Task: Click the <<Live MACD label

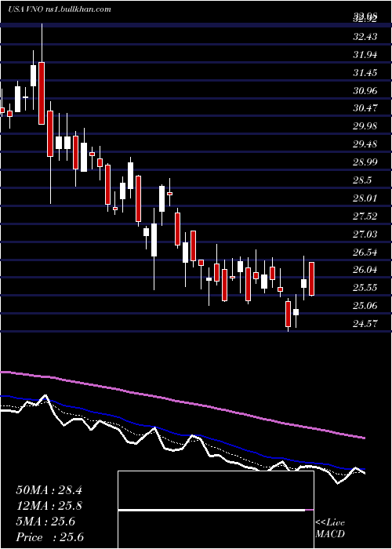Action: click(x=330, y=529)
